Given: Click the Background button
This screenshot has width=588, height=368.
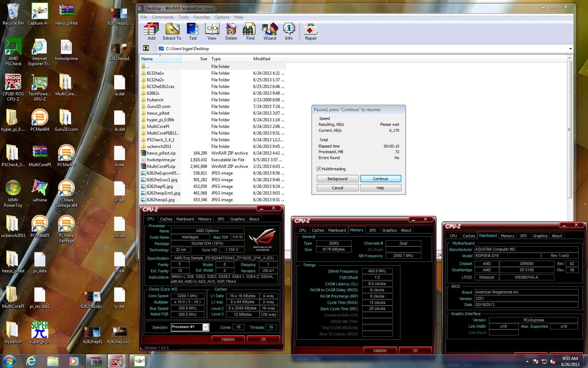Looking at the screenshot, I should tap(337, 179).
